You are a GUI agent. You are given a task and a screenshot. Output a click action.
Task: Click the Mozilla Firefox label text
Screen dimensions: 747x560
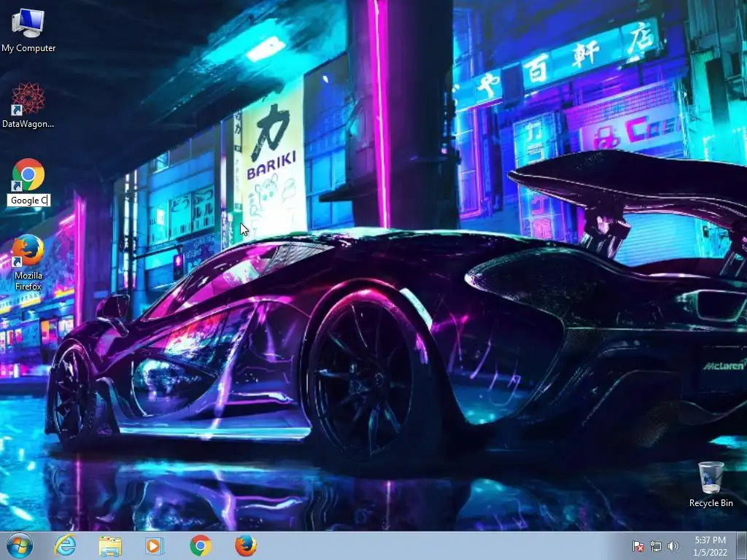(28, 281)
